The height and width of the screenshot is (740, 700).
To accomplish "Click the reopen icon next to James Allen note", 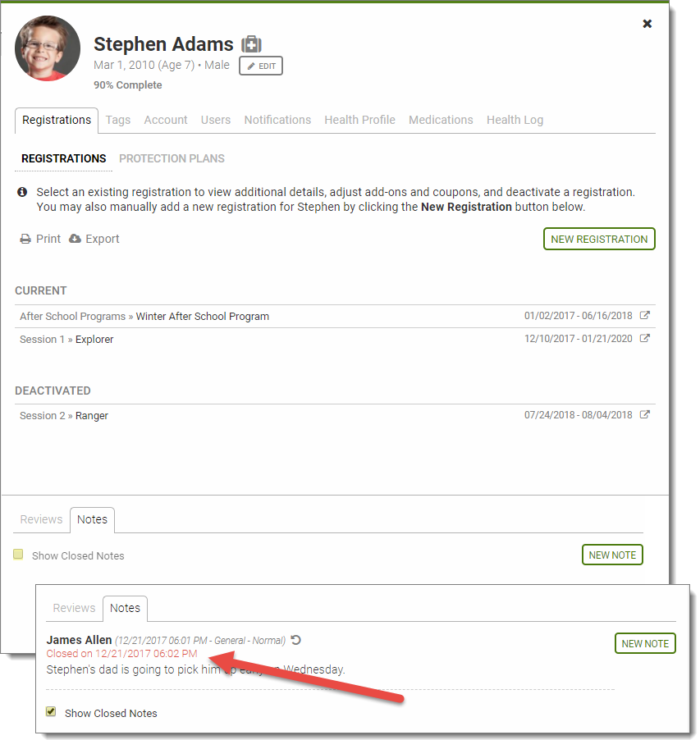I will click(296, 640).
